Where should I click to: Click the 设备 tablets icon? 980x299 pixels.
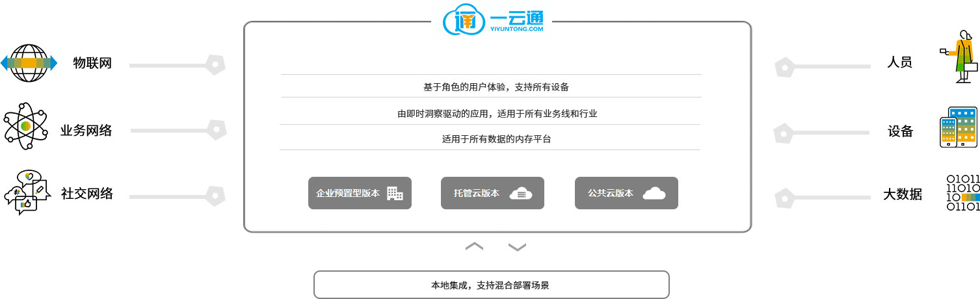[959, 127]
